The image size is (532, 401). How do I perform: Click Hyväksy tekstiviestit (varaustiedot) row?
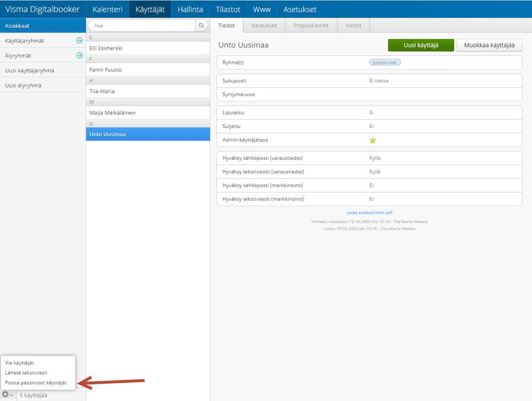(x=369, y=171)
